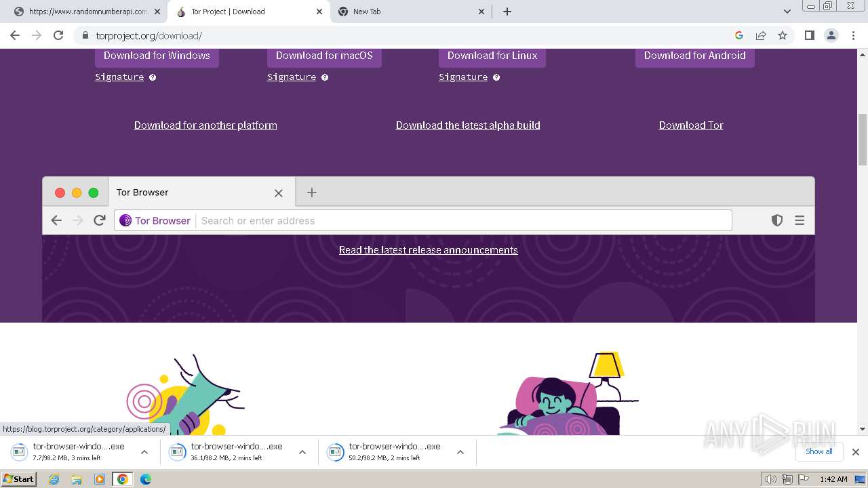Open Chrome three-dot menu
868x488 pixels.
854,35
